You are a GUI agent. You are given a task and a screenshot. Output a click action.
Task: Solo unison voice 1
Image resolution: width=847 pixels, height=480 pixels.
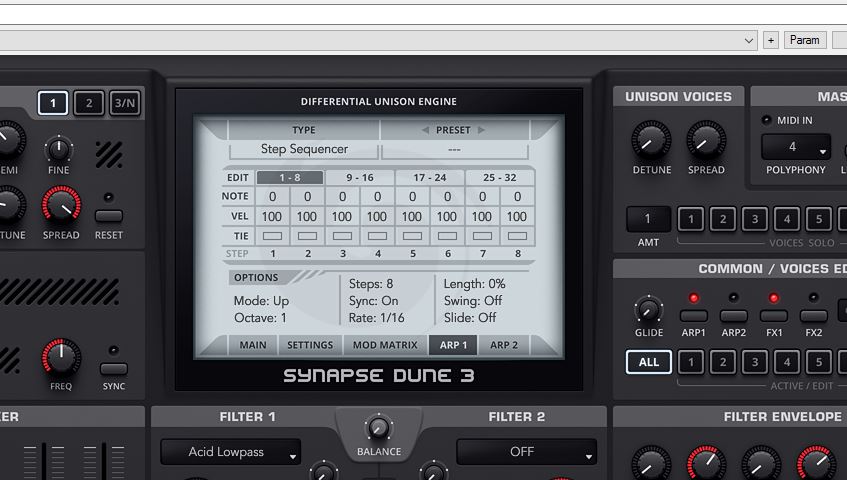coord(691,219)
